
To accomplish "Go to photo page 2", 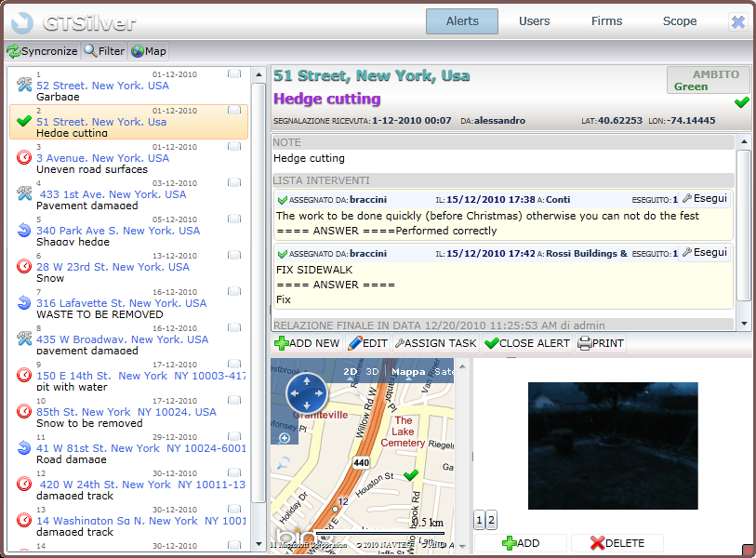I will pyautogui.click(x=491, y=520).
